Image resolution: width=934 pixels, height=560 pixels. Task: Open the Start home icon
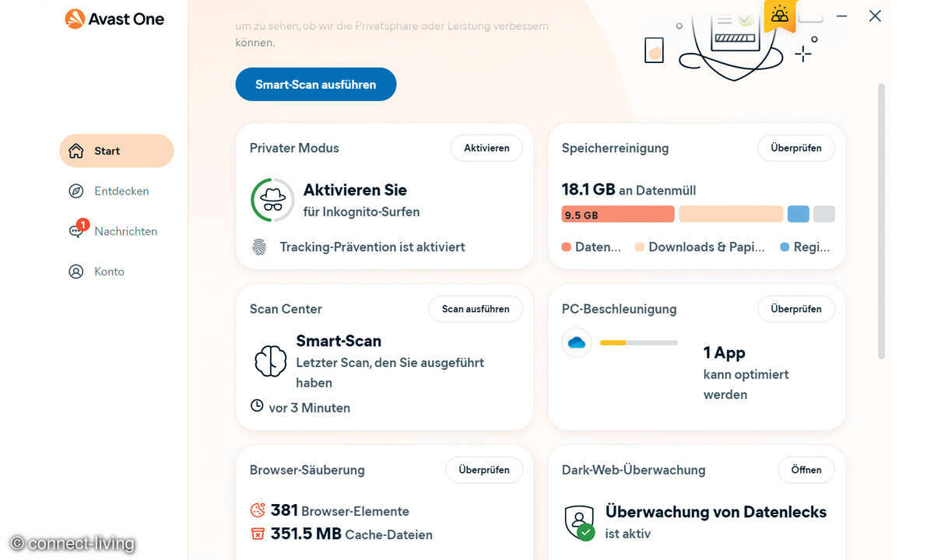(75, 151)
